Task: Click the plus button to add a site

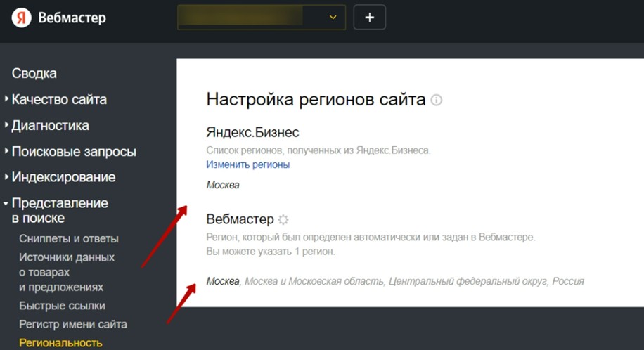Action: pos(369,18)
